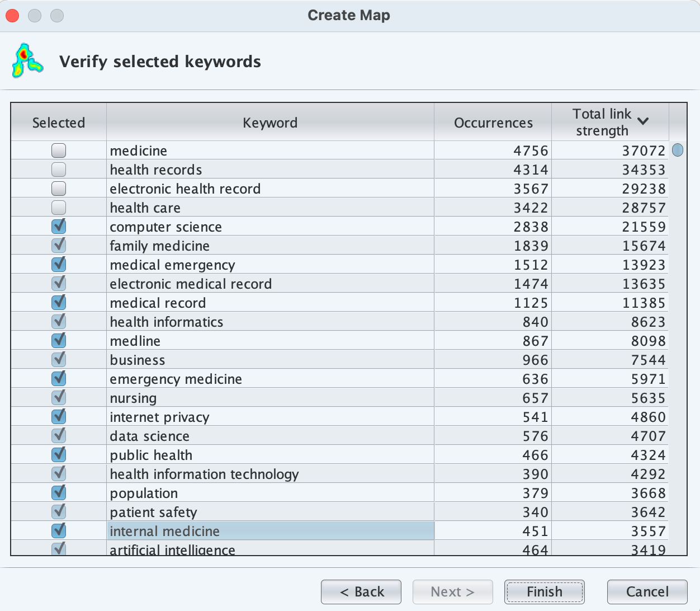Enable the health records keyword checkbox

tap(59, 170)
